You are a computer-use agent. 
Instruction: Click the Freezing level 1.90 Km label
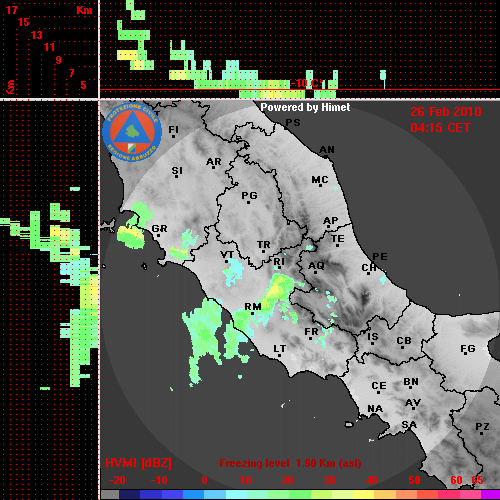click(x=290, y=463)
